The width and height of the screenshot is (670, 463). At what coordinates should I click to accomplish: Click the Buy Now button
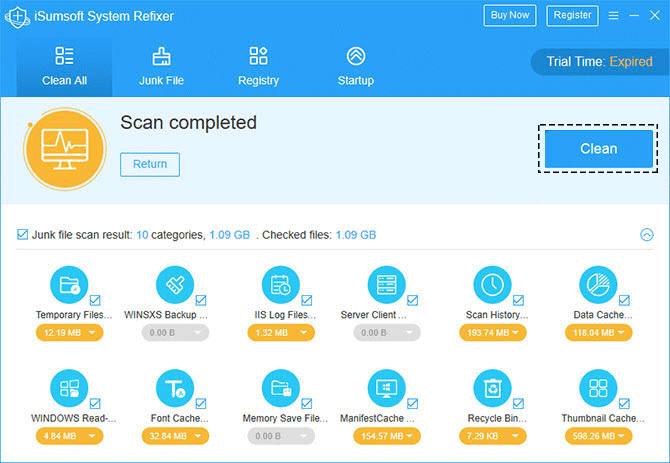pos(510,15)
